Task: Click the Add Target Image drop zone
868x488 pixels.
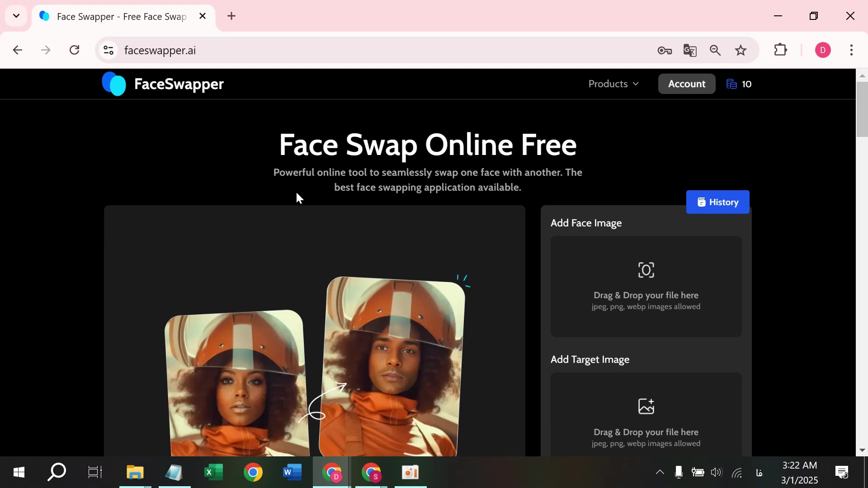Action: tap(646, 414)
